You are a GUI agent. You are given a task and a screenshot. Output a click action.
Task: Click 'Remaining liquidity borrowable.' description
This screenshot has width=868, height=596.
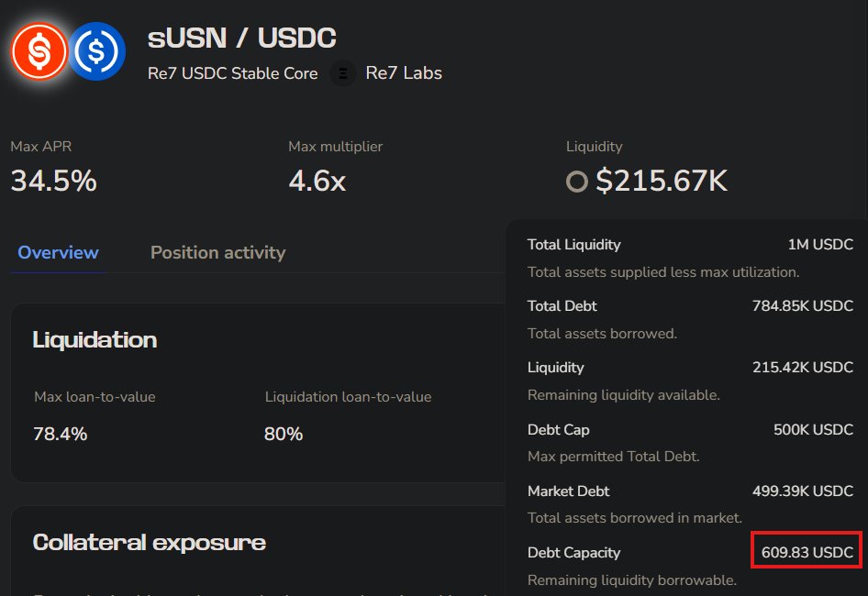tap(632, 579)
